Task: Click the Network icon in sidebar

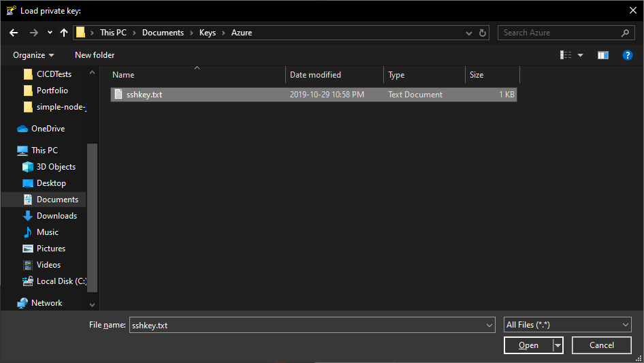Action: coord(22,303)
